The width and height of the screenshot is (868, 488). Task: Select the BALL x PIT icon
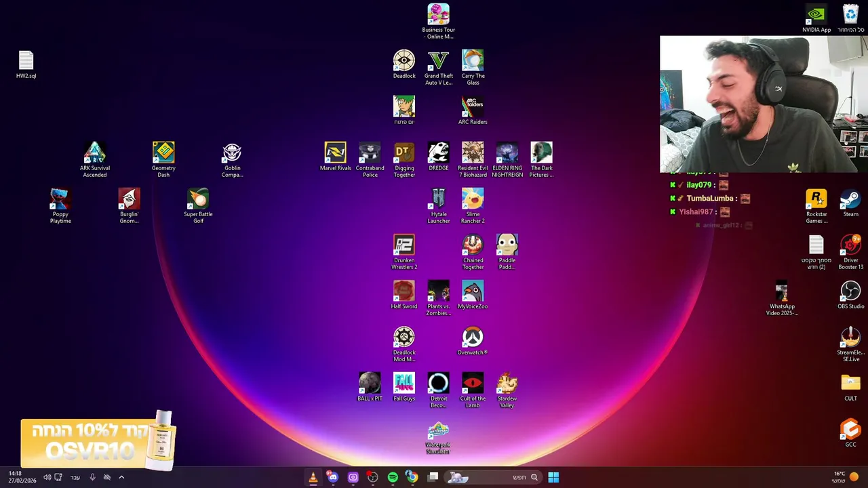click(370, 387)
